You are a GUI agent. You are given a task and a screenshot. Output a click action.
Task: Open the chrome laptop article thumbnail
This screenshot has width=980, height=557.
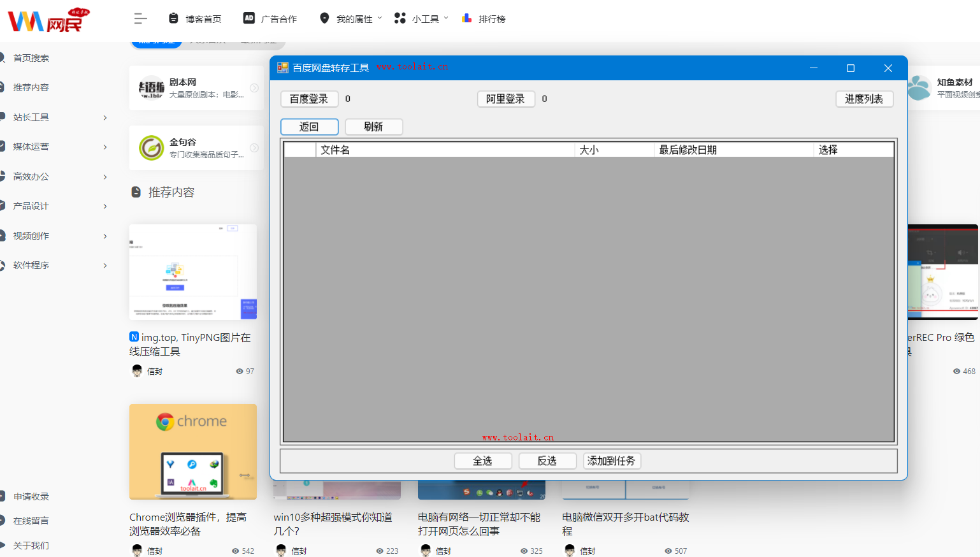point(193,452)
